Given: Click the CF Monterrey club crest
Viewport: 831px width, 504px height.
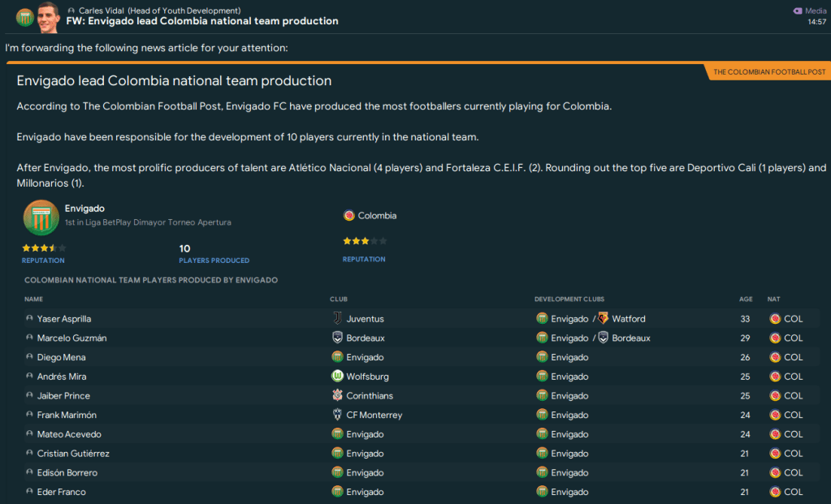Looking at the screenshot, I should [x=338, y=415].
